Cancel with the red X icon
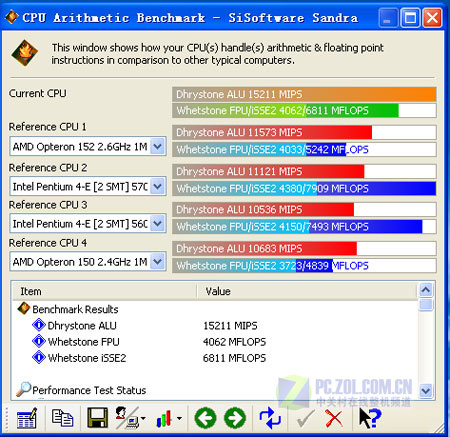 (334, 418)
